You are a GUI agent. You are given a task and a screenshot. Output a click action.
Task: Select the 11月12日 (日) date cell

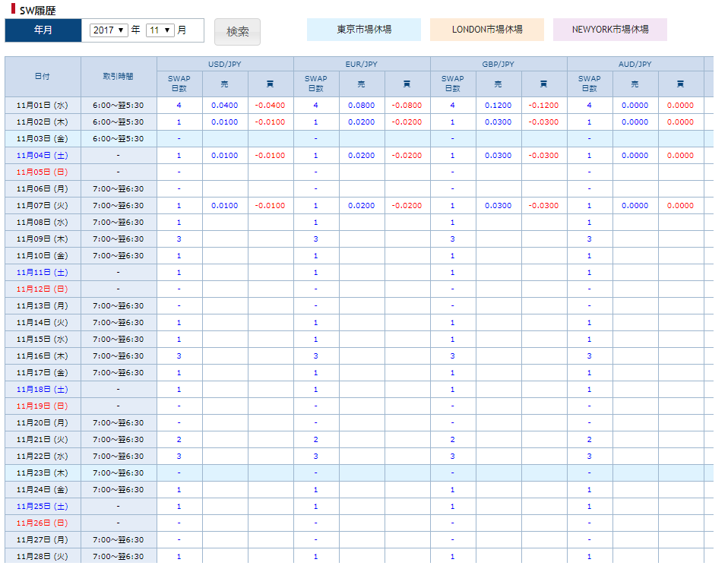[x=43, y=289]
